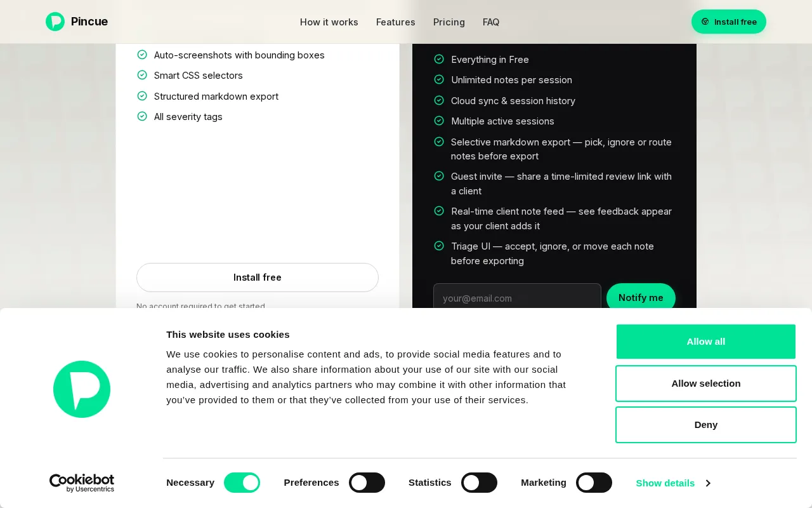
Task: Click the text Everything in Free
Action: (x=490, y=60)
